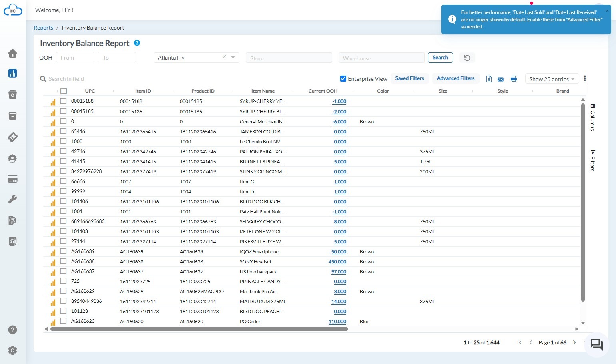
Task: Check the select-all header checkbox
Action: (64, 91)
